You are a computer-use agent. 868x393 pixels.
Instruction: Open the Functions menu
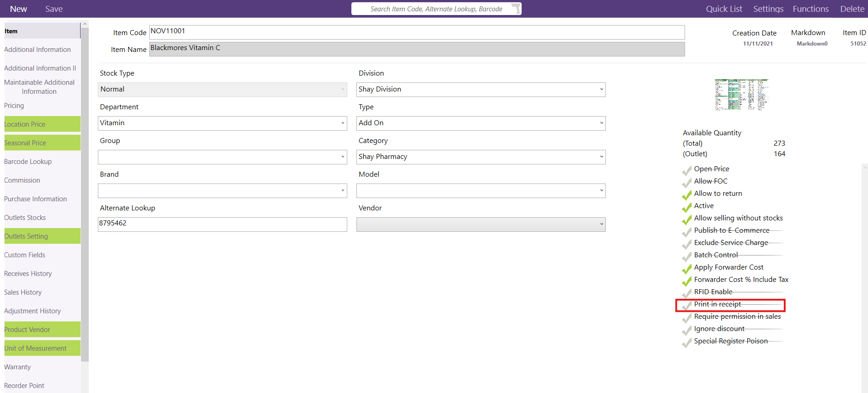click(x=810, y=9)
